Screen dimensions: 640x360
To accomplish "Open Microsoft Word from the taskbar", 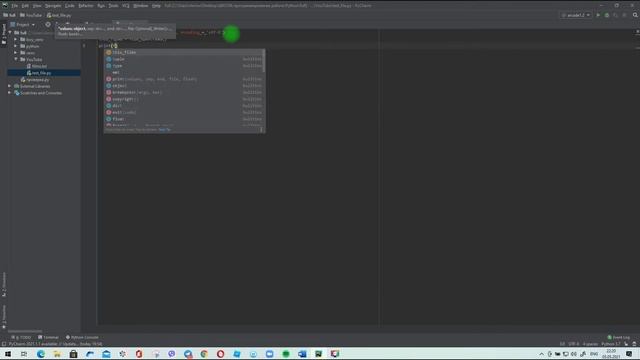I will point(302,353).
